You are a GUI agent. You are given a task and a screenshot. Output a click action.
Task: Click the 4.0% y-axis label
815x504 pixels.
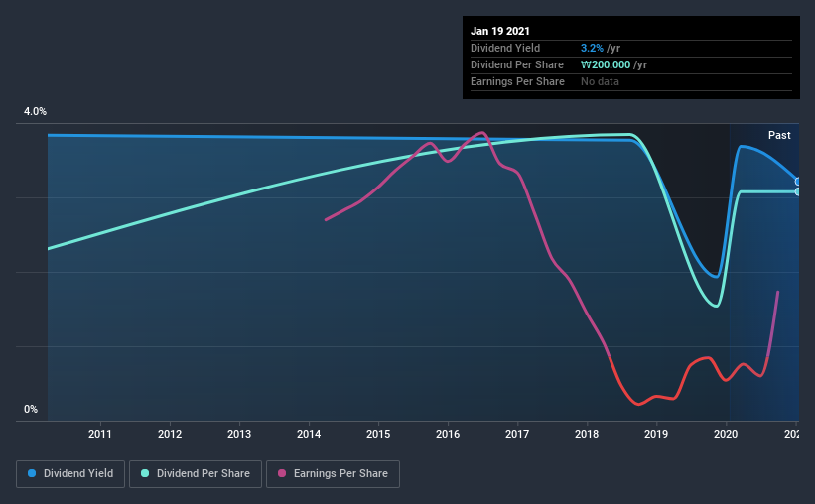click(35, 111)
